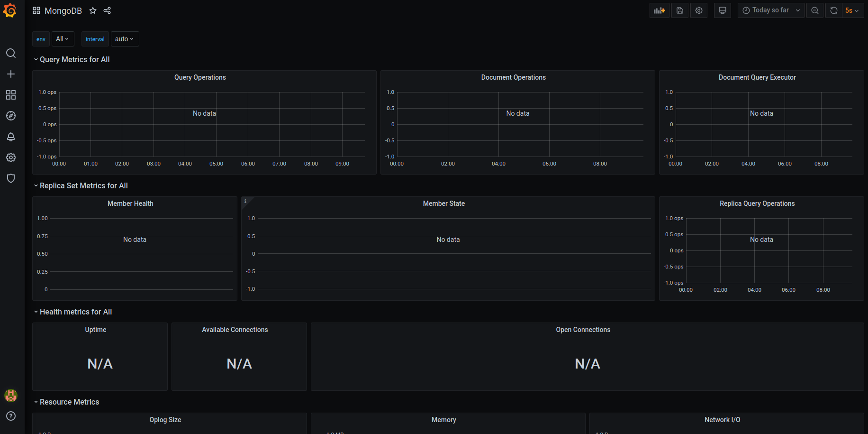Open the Alerting bell icon
The height and width of the screenshot is (434, 868).
click(11, 137)
